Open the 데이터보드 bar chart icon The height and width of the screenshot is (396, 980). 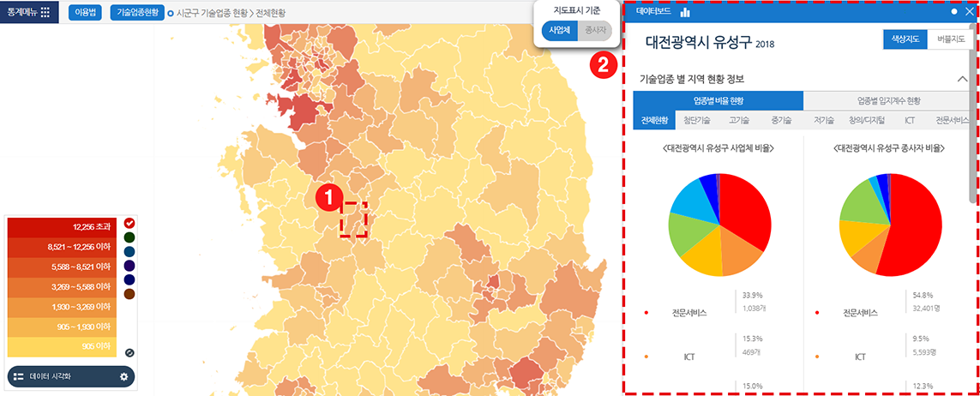point(685,11)
